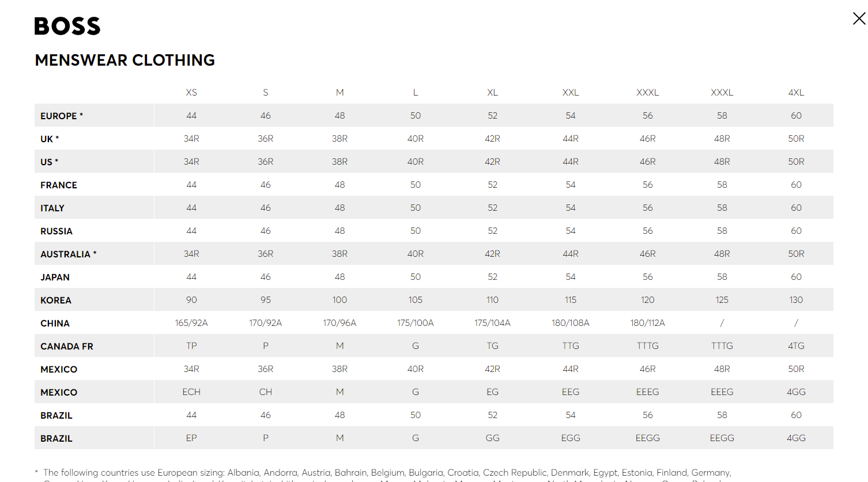Select JAPAN size 44 value
The width and height of the screenshot is (868, 482).
pos(191,276)
